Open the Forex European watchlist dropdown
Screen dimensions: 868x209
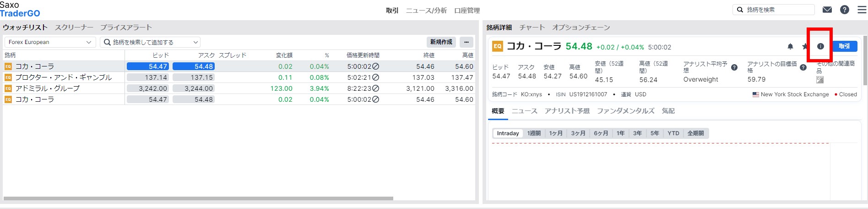click(x=50, y=42)
